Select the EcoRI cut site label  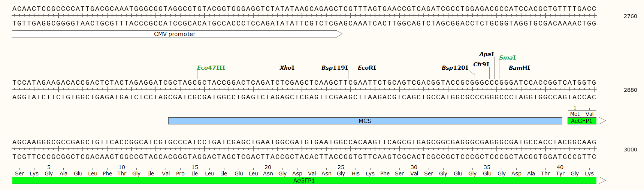(367, 68)
